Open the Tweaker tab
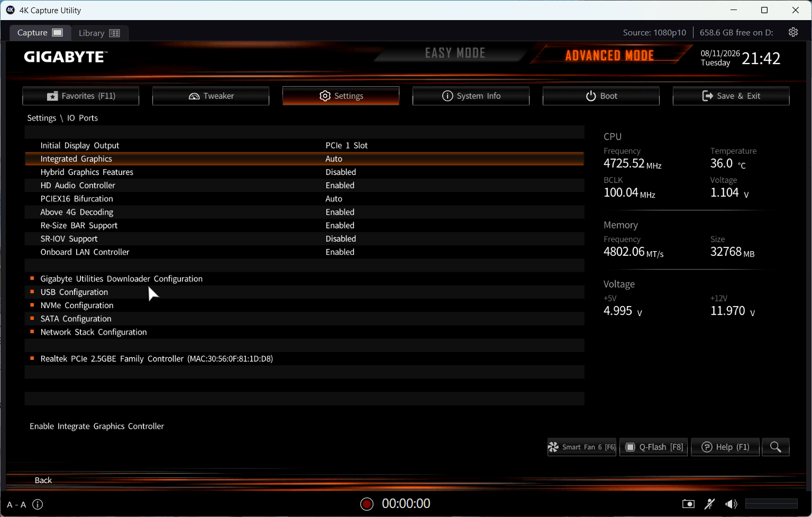This screenshot has height=517, width=812. pos(211,96)
